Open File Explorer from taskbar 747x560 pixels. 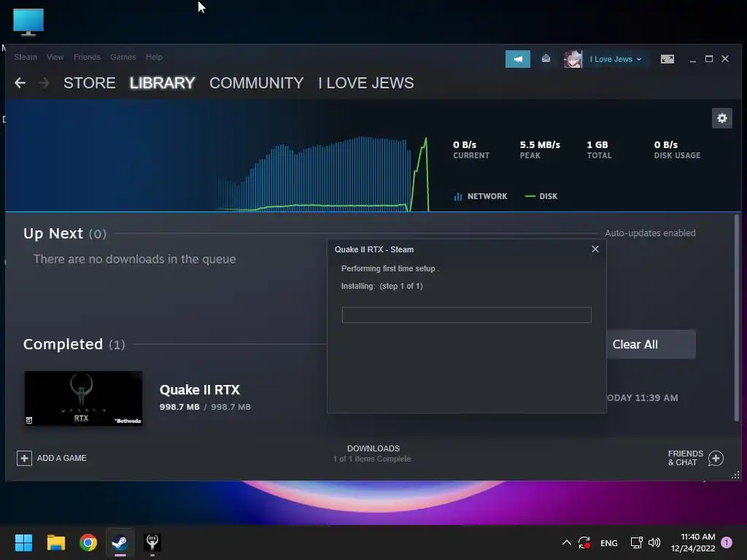pos(56,542)
